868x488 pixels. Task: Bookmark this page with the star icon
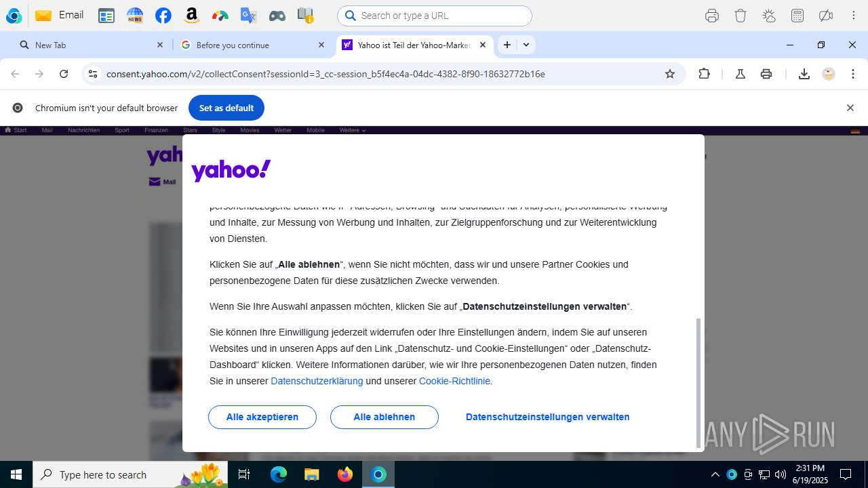click(x=670, y=74)
